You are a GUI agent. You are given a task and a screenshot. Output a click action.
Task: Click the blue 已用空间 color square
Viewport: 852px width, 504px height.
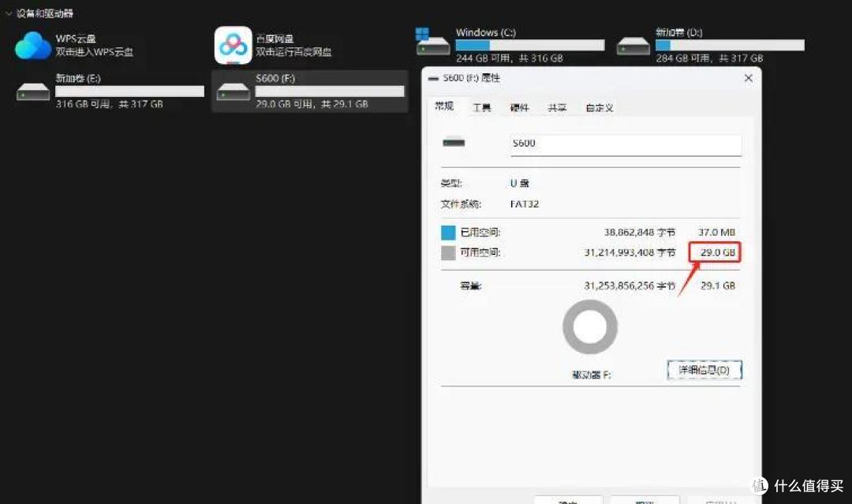point(448,233)
